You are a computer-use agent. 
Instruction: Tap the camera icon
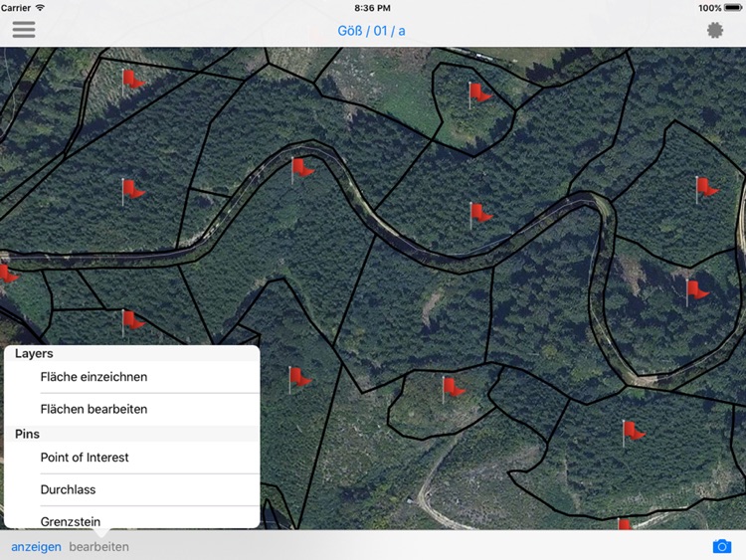coord(722,546)
